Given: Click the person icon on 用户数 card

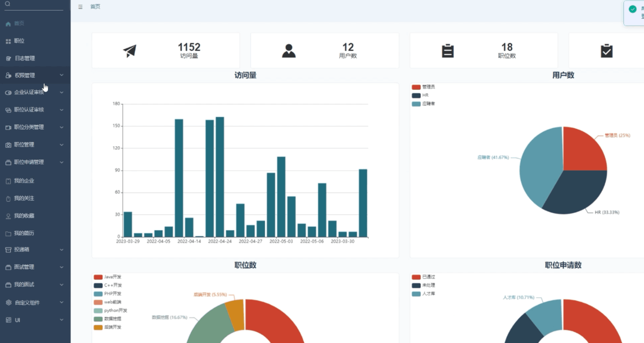Looking at the screenshot, I should (x=289, y=51).
